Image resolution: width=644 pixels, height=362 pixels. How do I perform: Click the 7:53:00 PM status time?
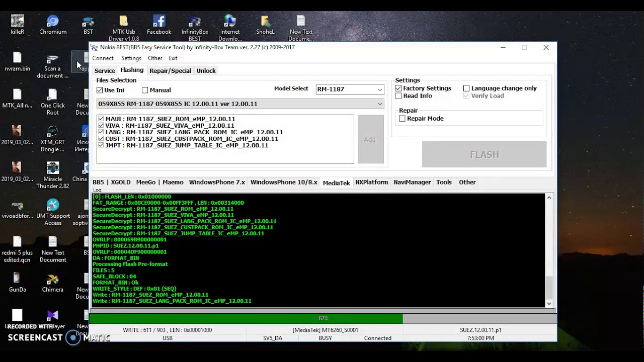[x=480, y=338]
